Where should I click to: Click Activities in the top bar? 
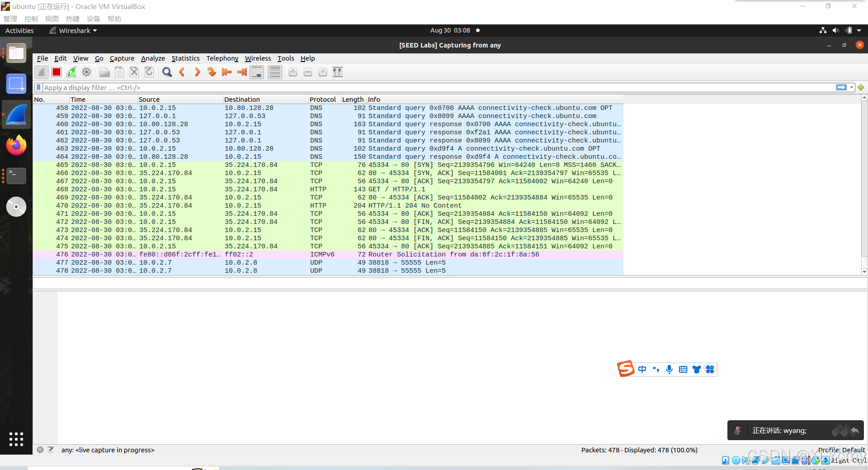19,30
